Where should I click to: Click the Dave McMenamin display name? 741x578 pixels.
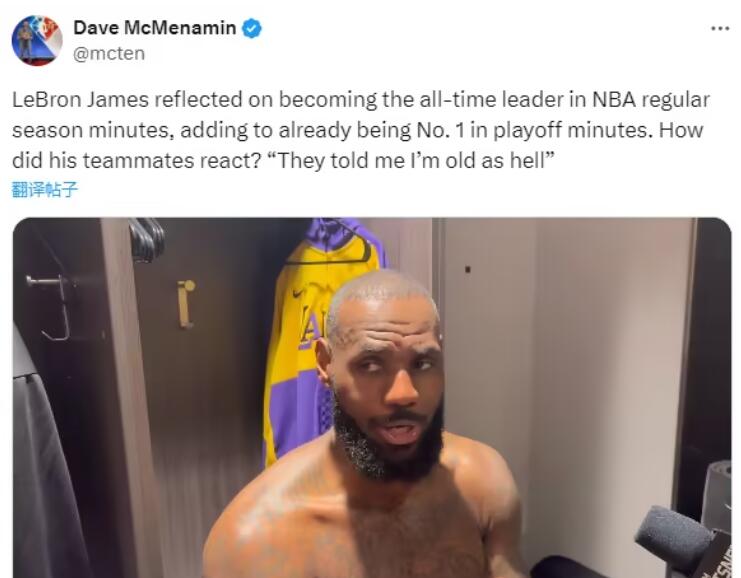[x=155, y=28]
